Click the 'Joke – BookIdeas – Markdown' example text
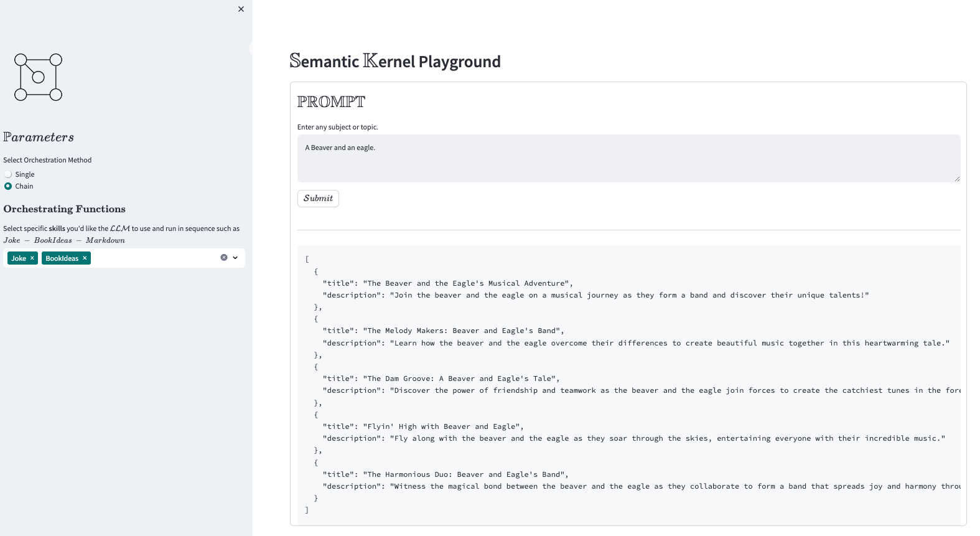This screenshot has width=980, height=536. point(64,240)
